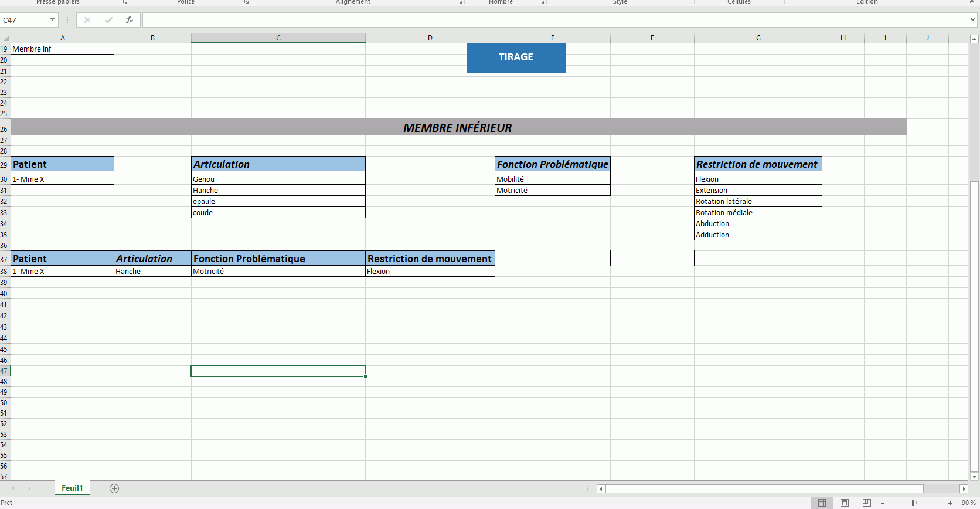Viewport: 980px width, 509px height.
Task: Open zoom dialog via 90 % label
Action: (x=968, y=503)
